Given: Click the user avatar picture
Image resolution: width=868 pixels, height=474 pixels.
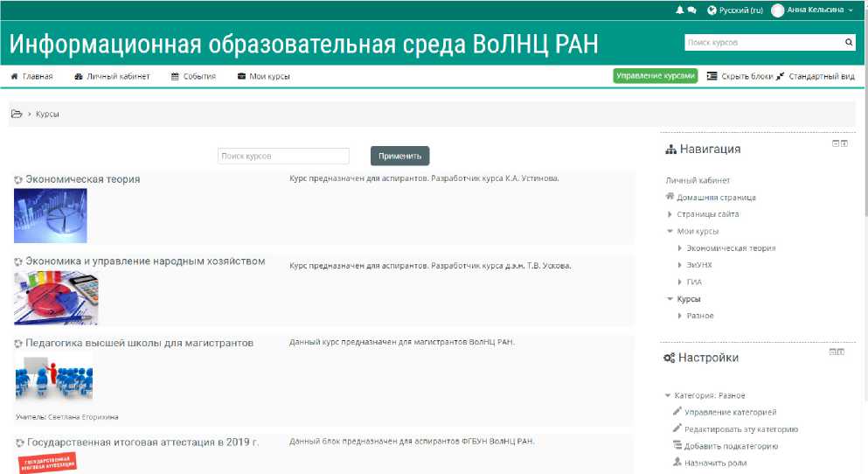Looking at the screenshot, I should pos(778,10).
